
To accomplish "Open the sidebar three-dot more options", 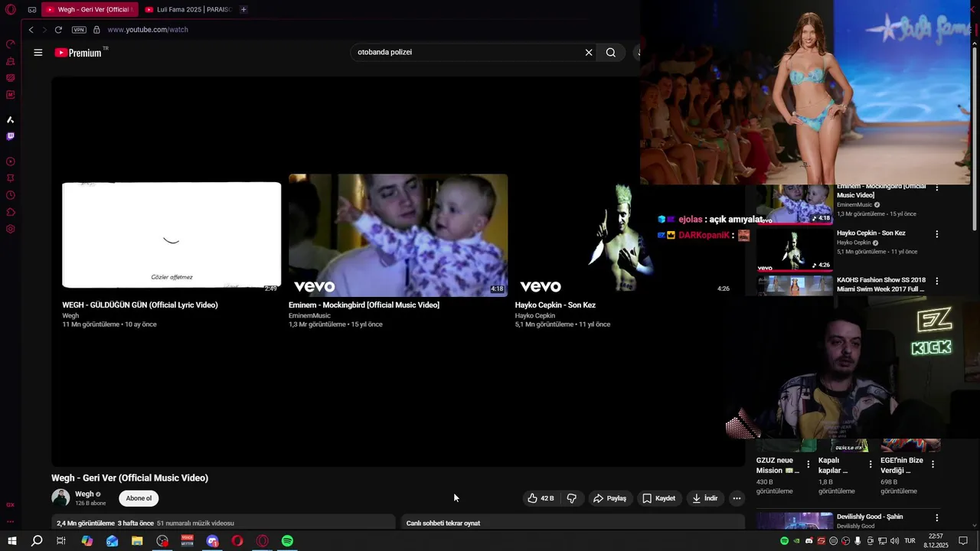I will (x=11, y=521).
